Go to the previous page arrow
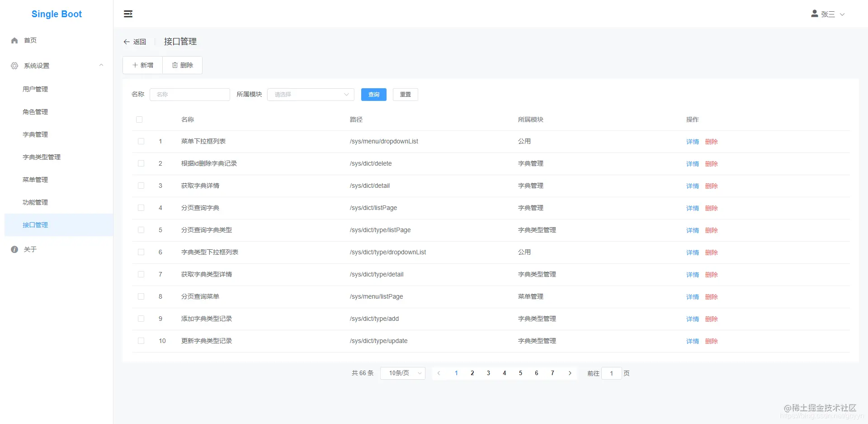The image size is (868, 424). [x=439, y=373]
